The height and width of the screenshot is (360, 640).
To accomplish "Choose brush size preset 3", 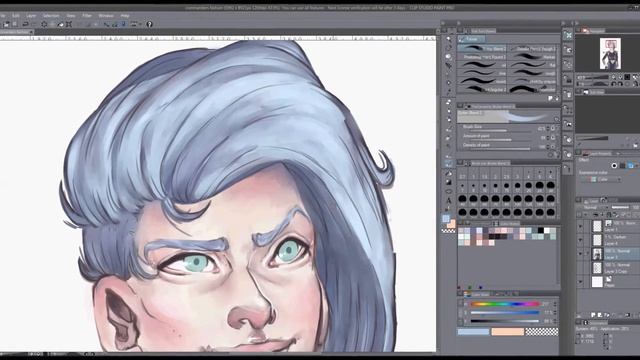I will click(x=518, y=175).
